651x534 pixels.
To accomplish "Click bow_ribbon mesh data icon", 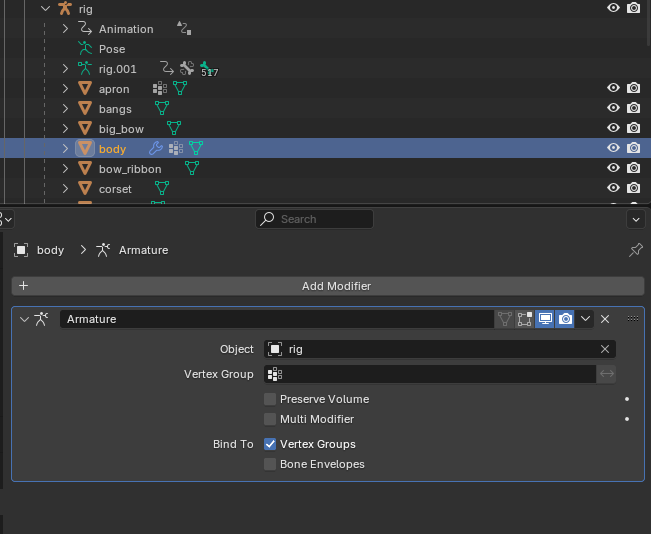I will click(x=192, y=168).
